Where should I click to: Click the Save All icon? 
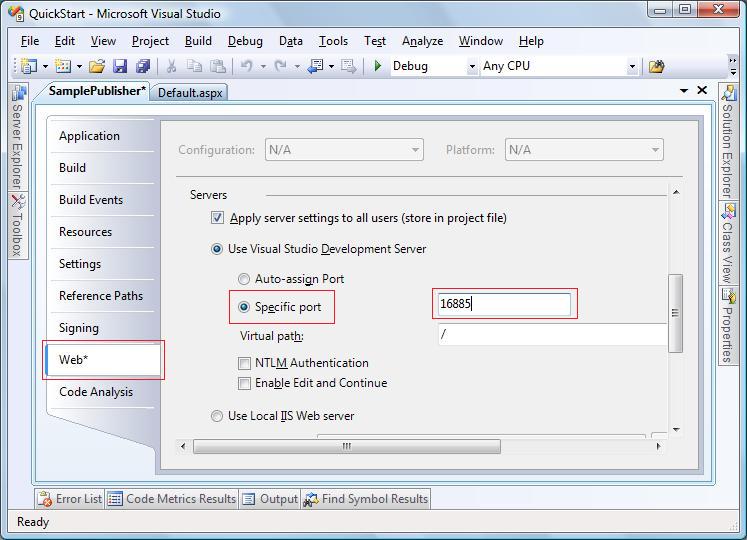point(142,66)
